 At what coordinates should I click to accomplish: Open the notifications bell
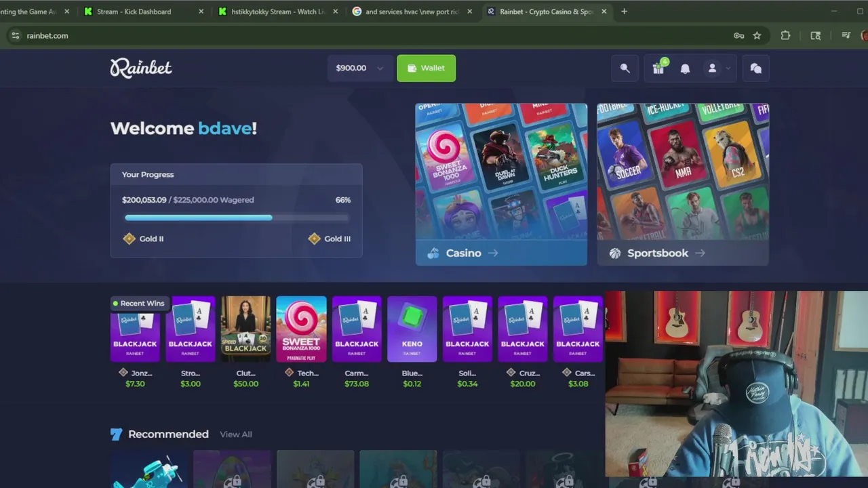pyautogui.click(x=685, y=68)
